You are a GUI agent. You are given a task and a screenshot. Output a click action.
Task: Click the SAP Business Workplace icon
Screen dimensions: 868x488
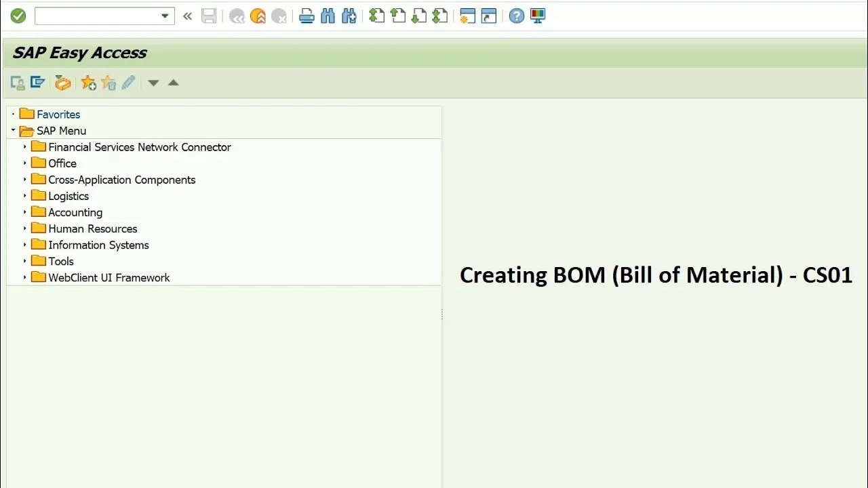click(62, 83)
